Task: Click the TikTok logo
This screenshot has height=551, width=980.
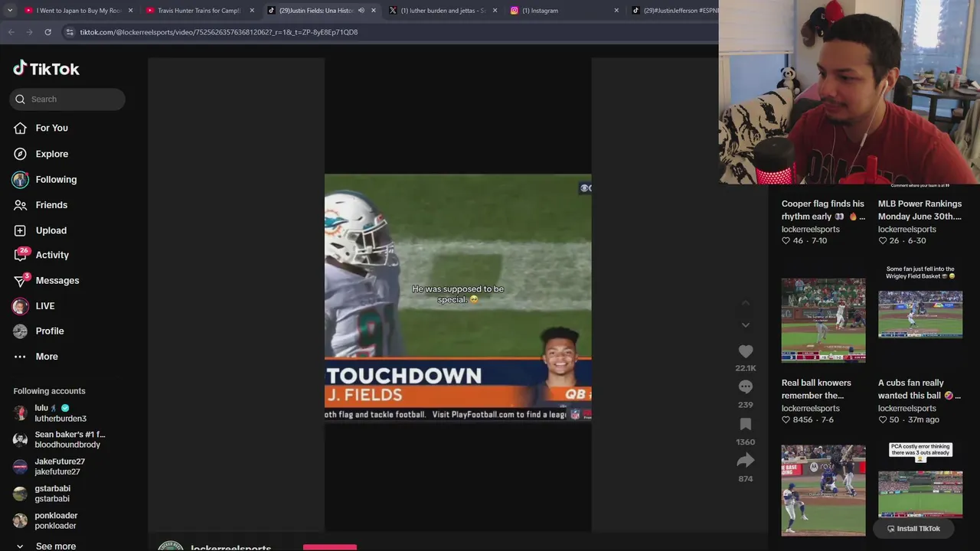Action: [46, 69]
